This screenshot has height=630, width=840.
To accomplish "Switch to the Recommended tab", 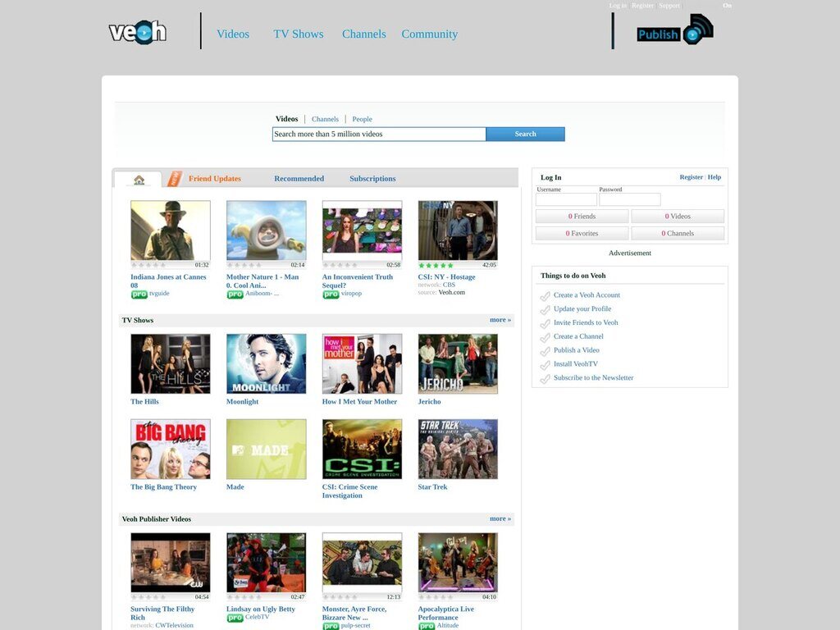I will coord(299,178).
